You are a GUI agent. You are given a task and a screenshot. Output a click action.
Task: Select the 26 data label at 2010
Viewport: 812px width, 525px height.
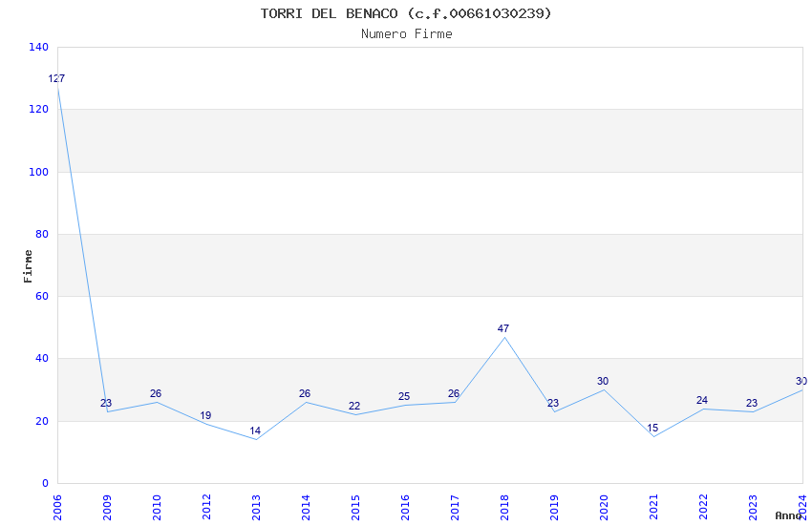coord(156,393)
